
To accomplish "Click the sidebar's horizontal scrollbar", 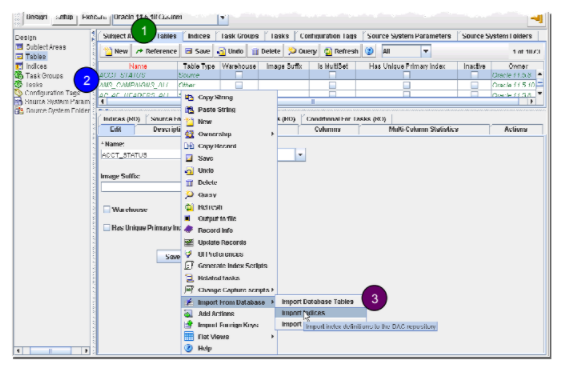I will [52, 351].
